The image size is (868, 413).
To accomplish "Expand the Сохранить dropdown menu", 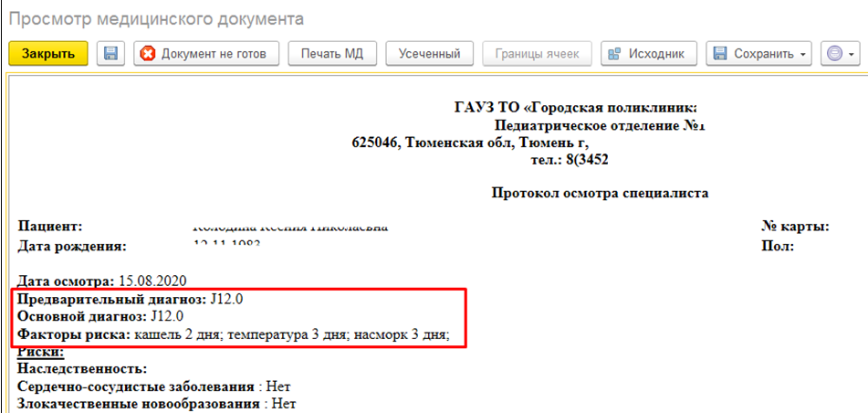I will tap(759, 54).
